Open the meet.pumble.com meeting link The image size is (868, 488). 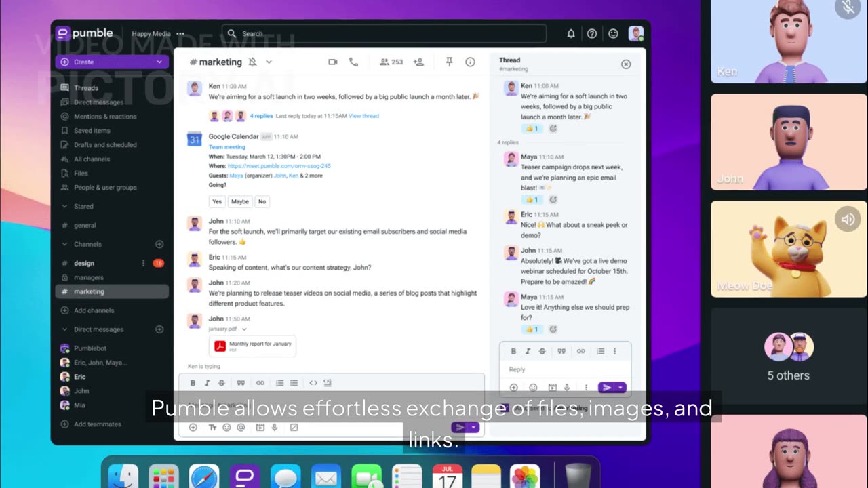[279, 166]
